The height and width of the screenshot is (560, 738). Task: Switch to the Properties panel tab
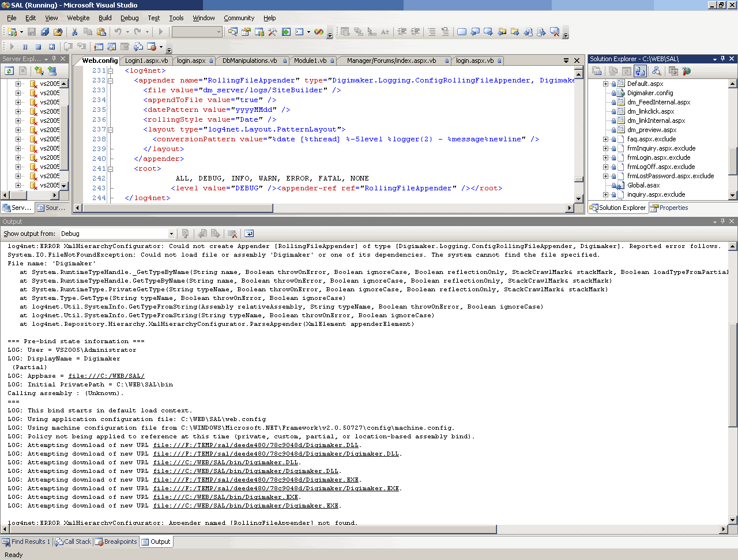tap(669, 208)
